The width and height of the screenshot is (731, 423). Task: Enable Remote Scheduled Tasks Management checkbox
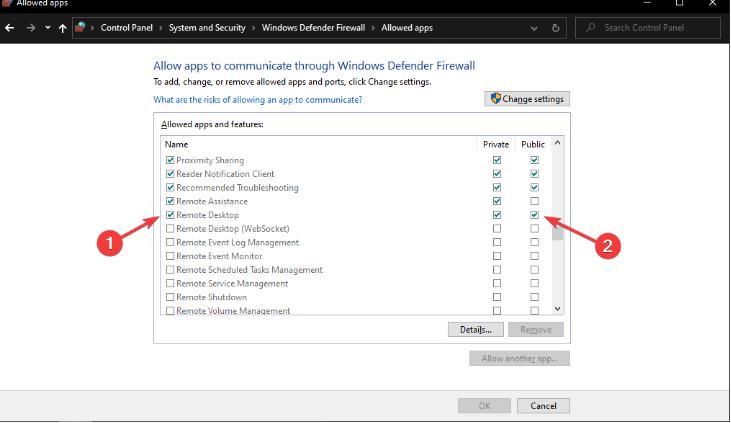tap(170, 270)
